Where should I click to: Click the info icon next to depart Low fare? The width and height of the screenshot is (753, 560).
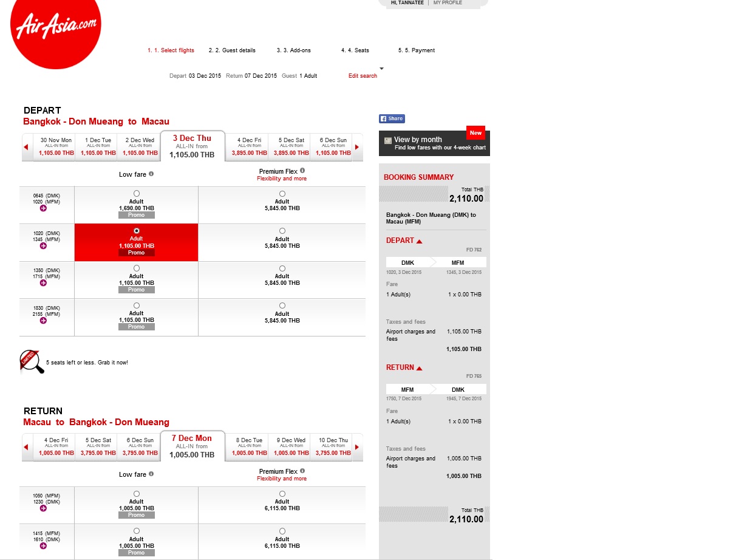pyautogui.click(x=151, y=174)
